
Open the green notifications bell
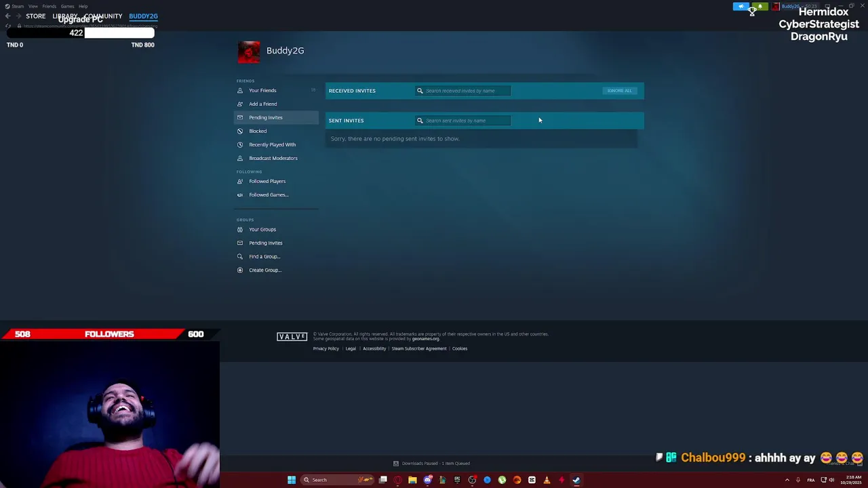click(x=759, y=6)
